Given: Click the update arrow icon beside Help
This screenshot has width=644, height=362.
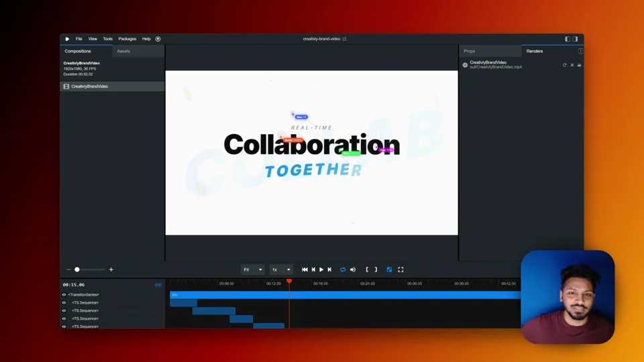Looking at the screenshot, I should [x=158, y=39].
